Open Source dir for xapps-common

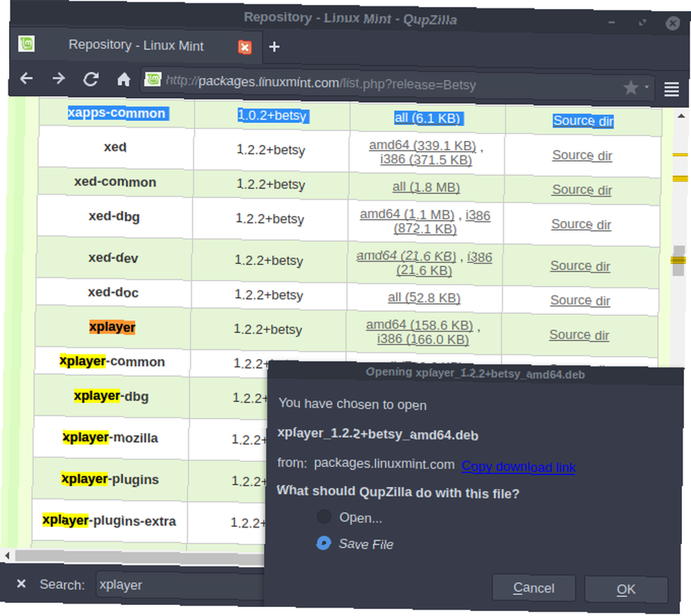pyautogui.click(x=583, y=121)
